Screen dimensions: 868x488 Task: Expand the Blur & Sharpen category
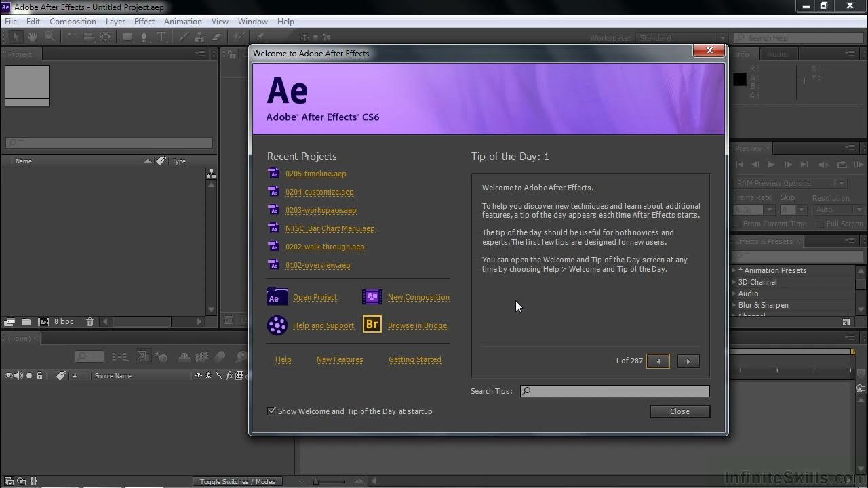tap(734, 305)
